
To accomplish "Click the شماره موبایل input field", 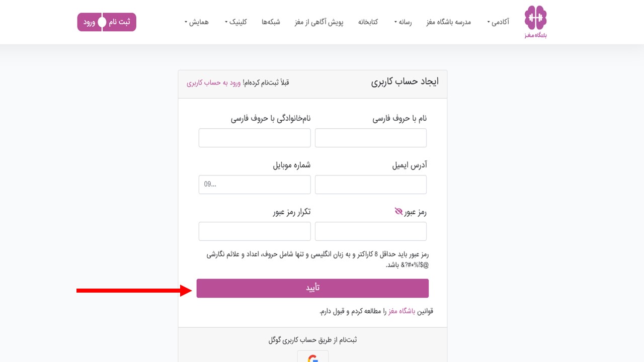I will (x=255, y=185).
